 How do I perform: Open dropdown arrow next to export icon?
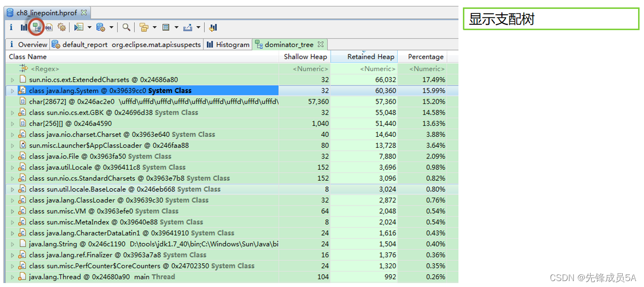pos(198,28)
